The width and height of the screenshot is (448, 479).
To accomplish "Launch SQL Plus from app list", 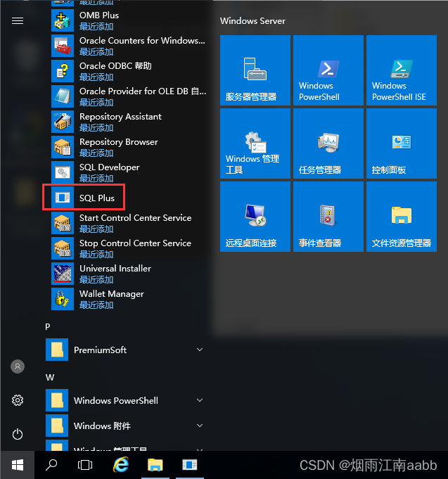I will (x=84, y=198).
